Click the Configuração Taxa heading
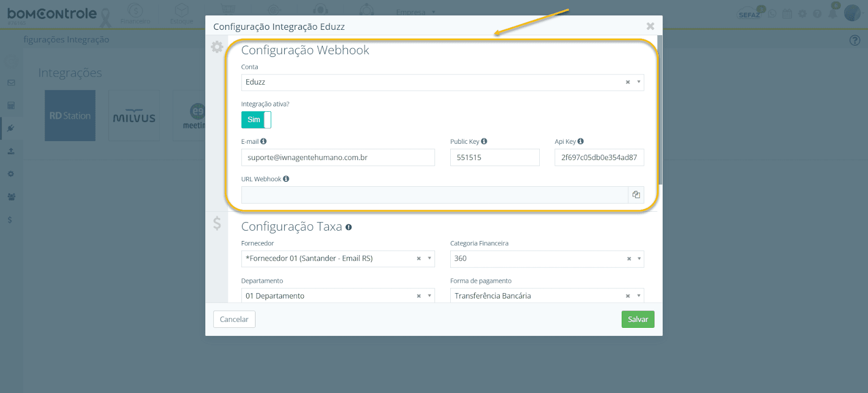This screenshot has height=393, width=868. [x=291, y=226]
